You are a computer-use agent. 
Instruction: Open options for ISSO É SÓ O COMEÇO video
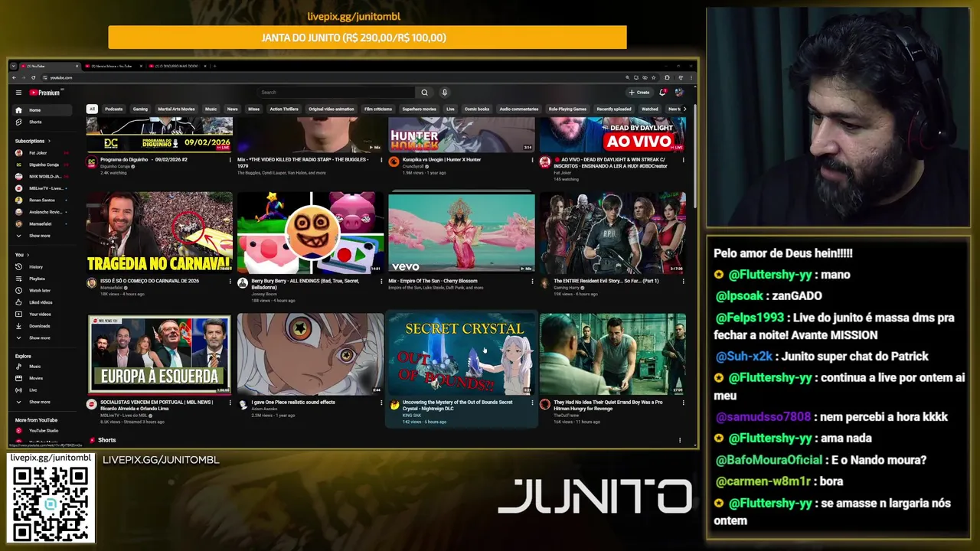tap(230, 281)
